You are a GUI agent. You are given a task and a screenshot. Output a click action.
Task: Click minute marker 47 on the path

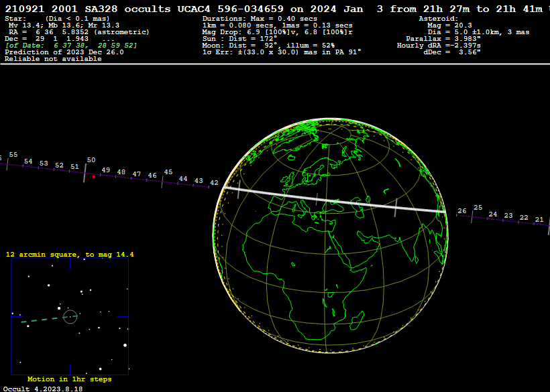coord(136,174)
